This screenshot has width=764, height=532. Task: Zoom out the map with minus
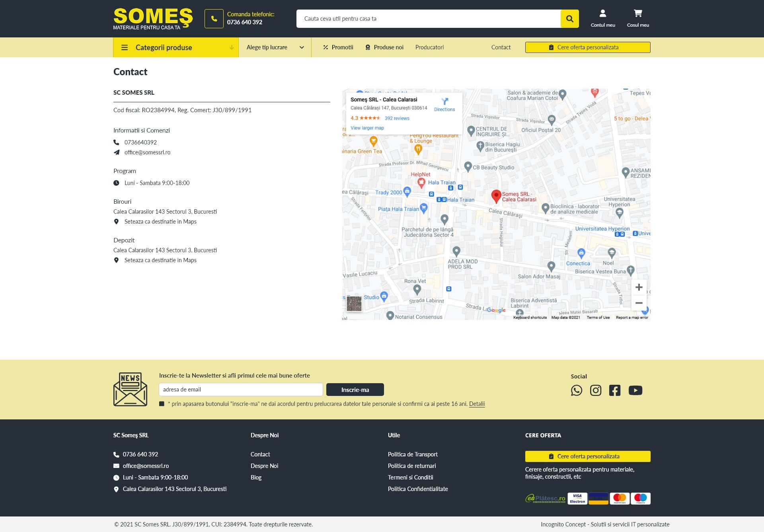[x=639, y=303]
